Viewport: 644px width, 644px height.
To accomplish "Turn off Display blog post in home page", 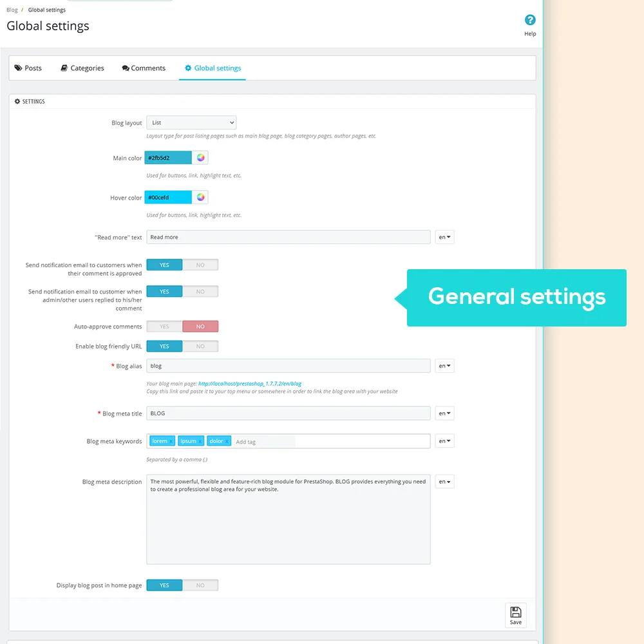I will [x=200, y=585].
